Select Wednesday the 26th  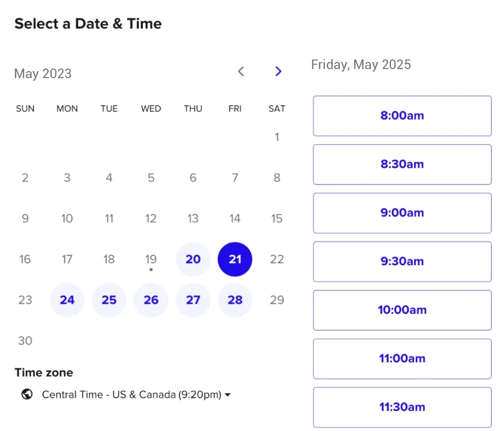point(151,300)
